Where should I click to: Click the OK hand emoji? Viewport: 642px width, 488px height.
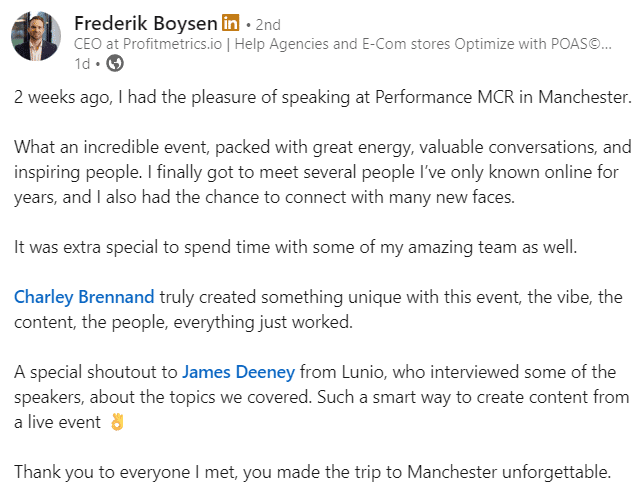115,422
